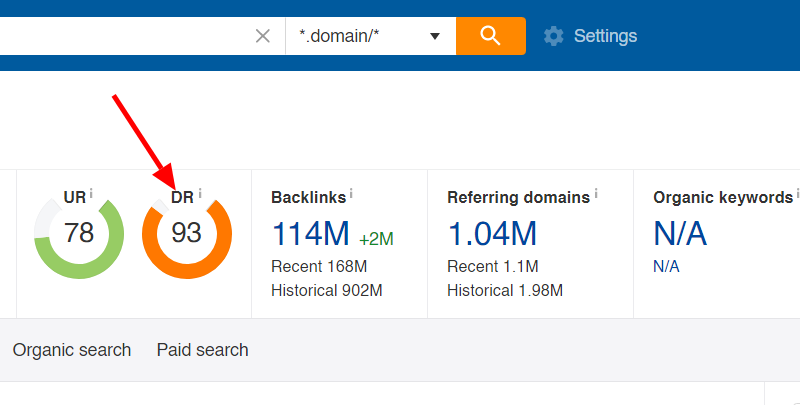Image resolution: width=800 pixels, height=405 pixels.
Task: Click the info icon next to DR
Action: click(200, 193)
